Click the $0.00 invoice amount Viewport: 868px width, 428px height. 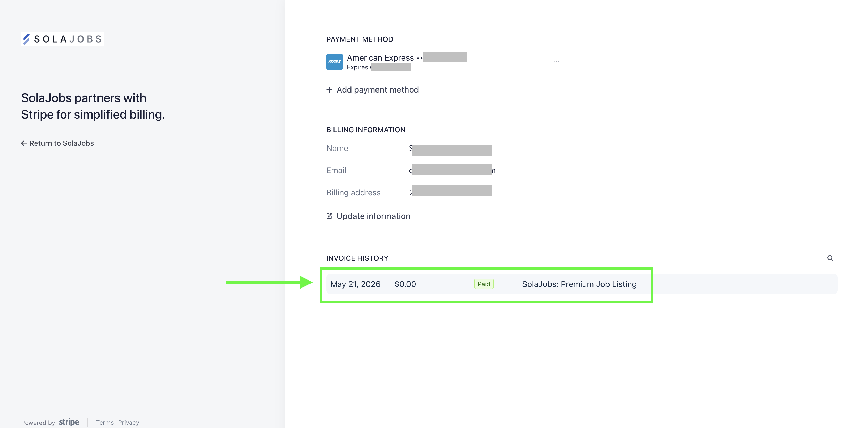coord(405,284)
